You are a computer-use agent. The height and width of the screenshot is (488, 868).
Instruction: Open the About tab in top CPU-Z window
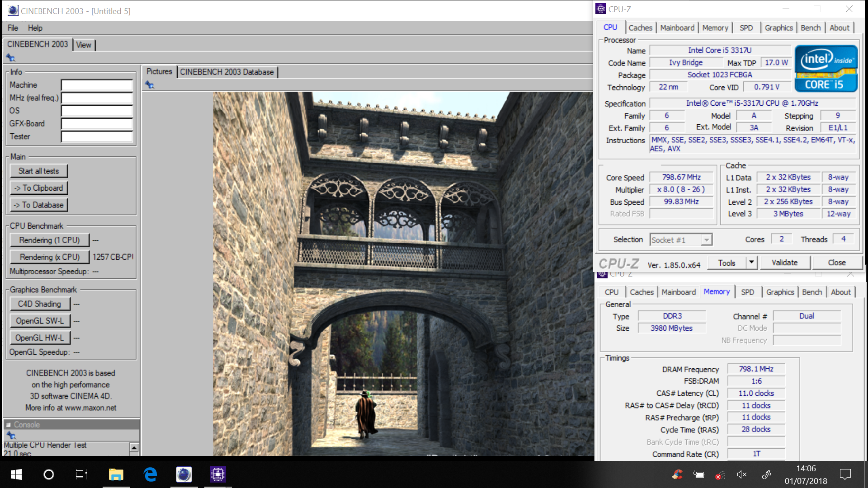pos(840,28)
